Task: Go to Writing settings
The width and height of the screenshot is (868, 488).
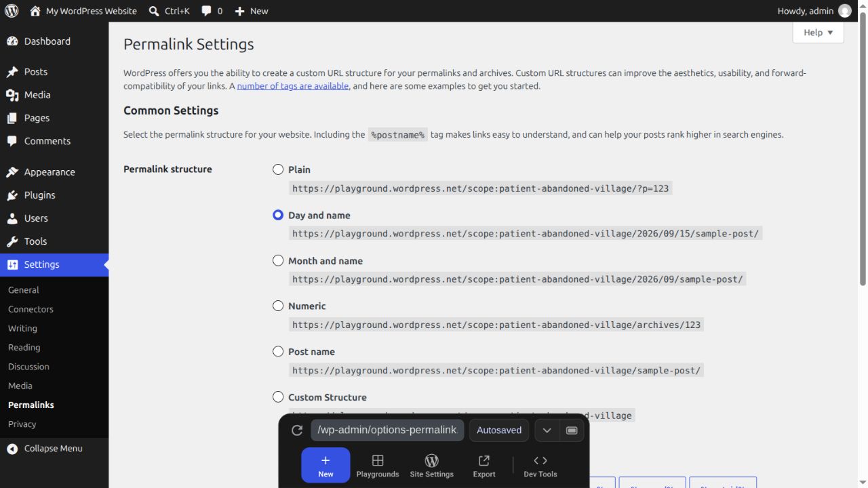Action: 22,328
